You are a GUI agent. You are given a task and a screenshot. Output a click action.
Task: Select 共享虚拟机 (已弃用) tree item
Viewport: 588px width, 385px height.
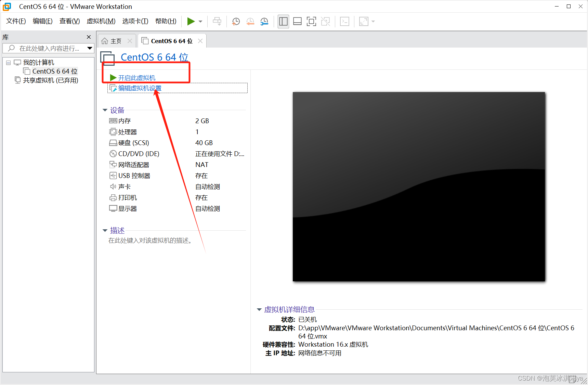pos(51,80)
